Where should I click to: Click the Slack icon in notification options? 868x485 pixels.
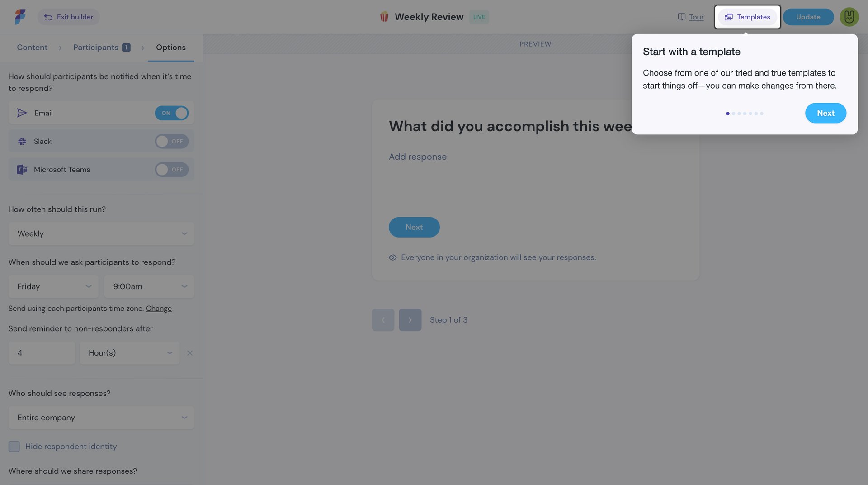tap(22, 141)
